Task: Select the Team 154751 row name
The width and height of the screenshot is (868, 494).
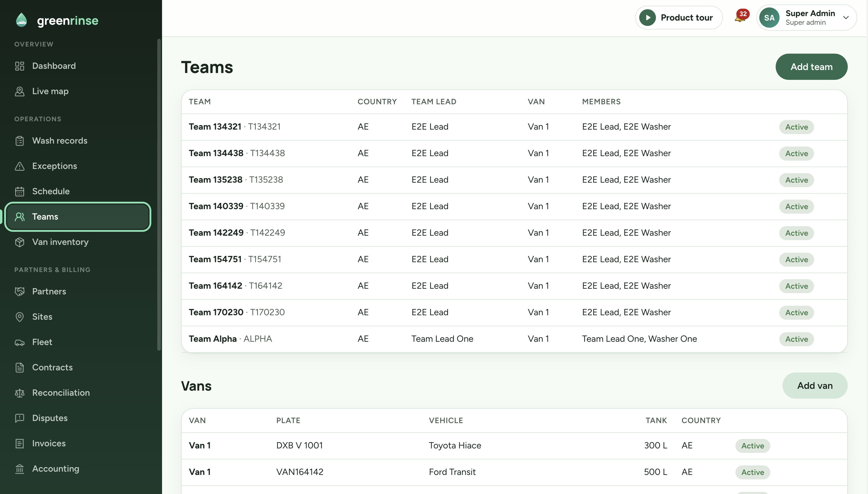Action: click(215, 259)
